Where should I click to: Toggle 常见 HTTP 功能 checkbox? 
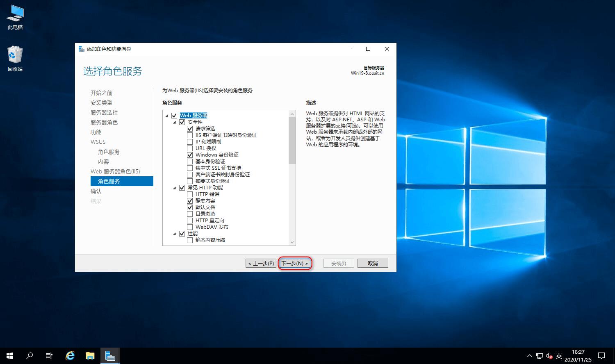pyautogui.click(x=182, y=188)
